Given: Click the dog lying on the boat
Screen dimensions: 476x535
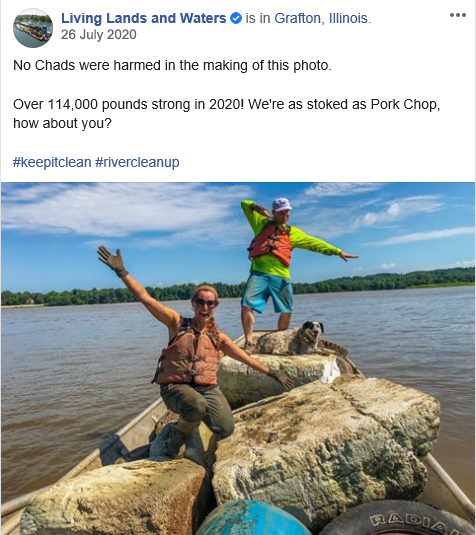Looking at the screenshot, I should [x=300, y=340].
